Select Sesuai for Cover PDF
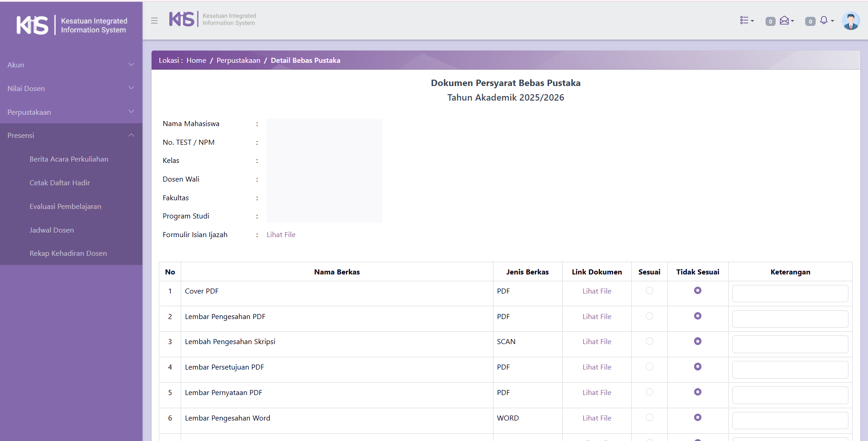868x441 pixels. (650, 290)
